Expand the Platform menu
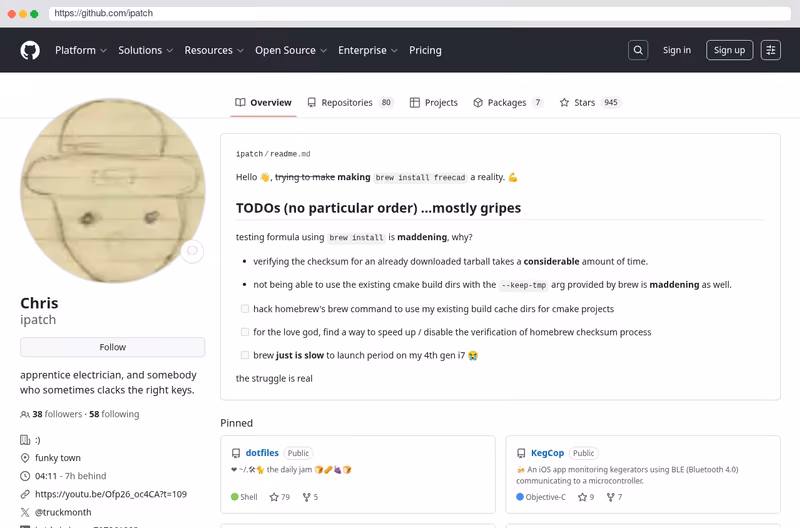Screen dimensions: 800x528 81,50
